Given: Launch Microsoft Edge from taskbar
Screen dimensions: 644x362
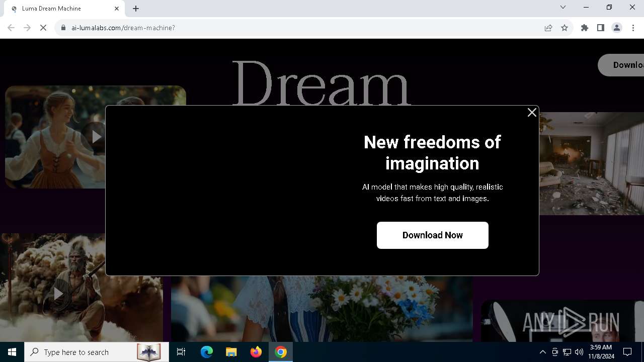Looking at the screenshot, I should coord(207,352).
